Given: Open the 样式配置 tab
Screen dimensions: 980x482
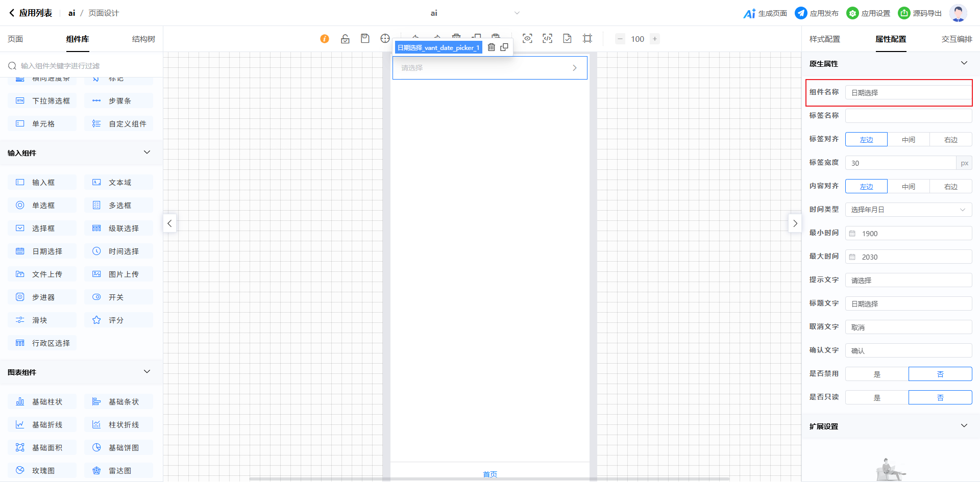Looking at the screenshot, I should point(824,39).
